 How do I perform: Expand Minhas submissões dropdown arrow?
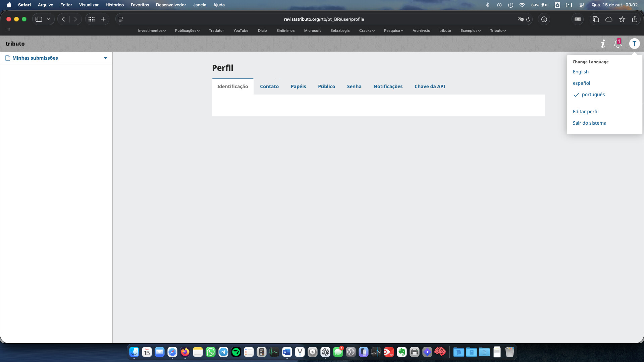tap(106, 58)
